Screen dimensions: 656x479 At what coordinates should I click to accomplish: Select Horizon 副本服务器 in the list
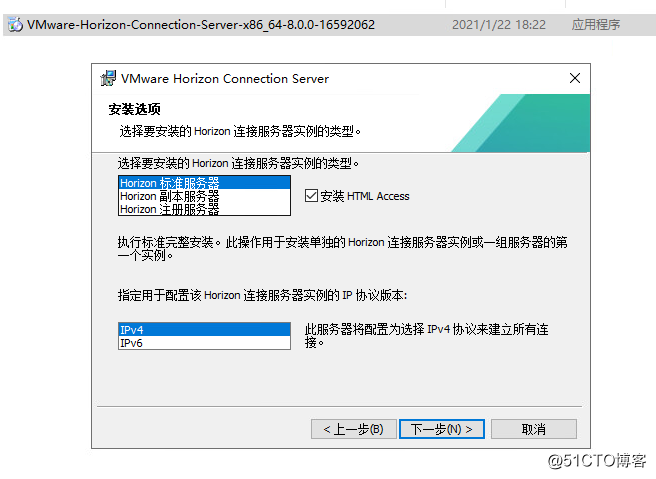[x=204, y=196]
